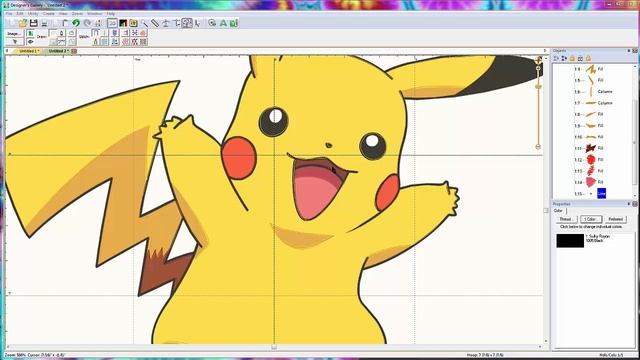Viewport: 640px width, 360px height.
Task: Click the grey redo arrow icon
Action: point(87,23)
